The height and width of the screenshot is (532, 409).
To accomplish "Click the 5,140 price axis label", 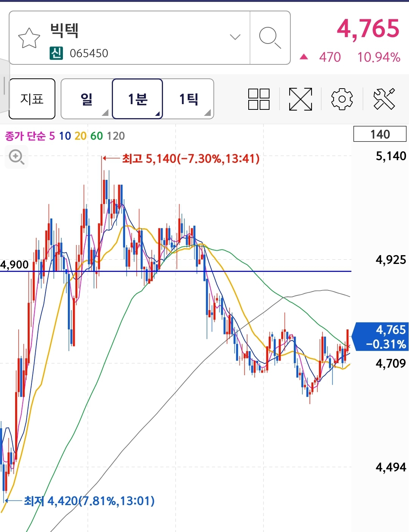I will point(391,156).
